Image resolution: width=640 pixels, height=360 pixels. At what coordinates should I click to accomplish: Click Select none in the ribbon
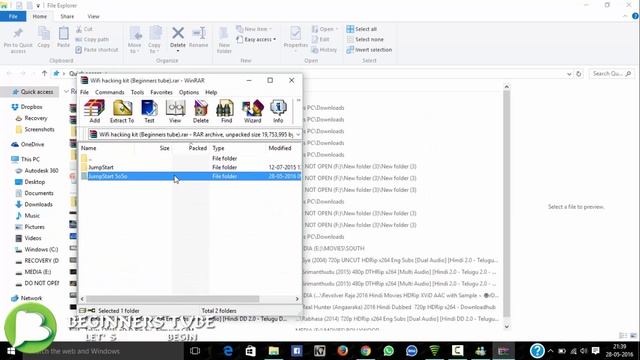point(365,39)
